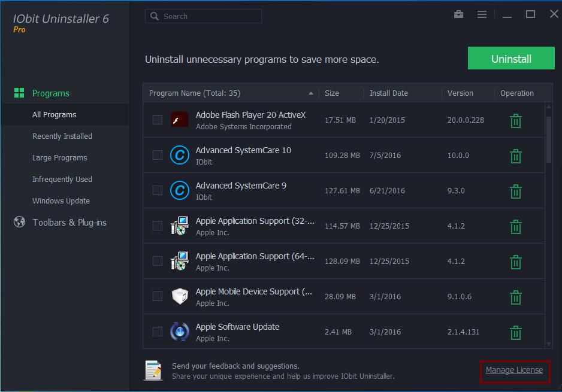This screenshot has width=562, height=392.
Task: Click the scroll up arrow of program list
Action: coord(549,107)
